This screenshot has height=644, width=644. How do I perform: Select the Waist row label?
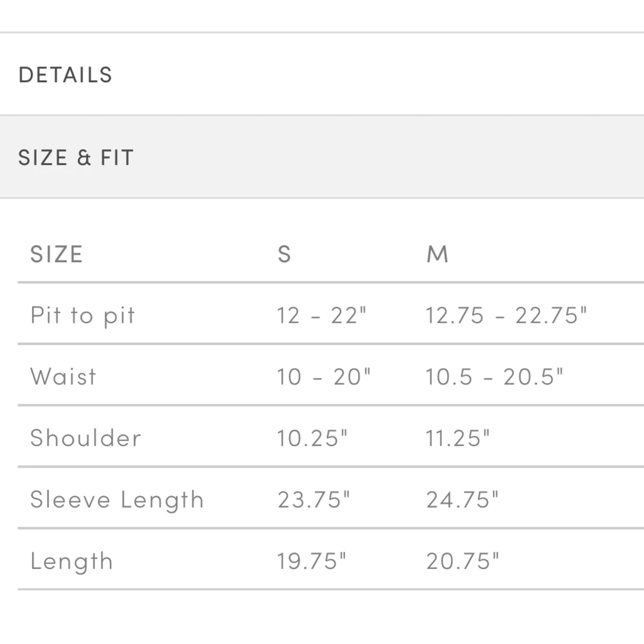63,377
